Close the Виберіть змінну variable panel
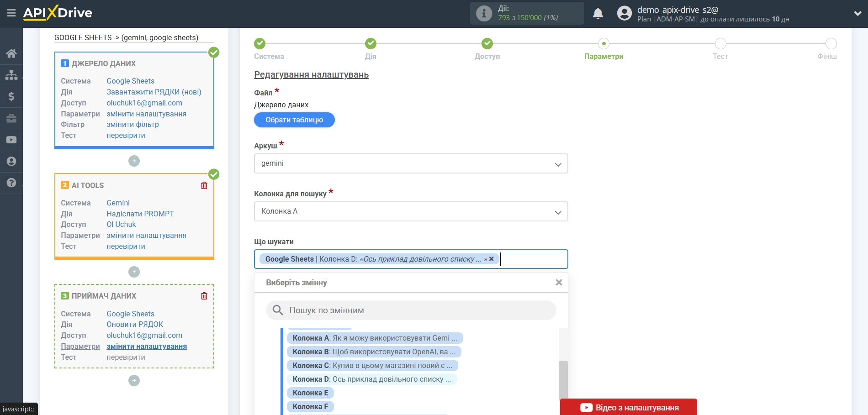868x415 pixels. pyautogui.click(x=558, y=283)
